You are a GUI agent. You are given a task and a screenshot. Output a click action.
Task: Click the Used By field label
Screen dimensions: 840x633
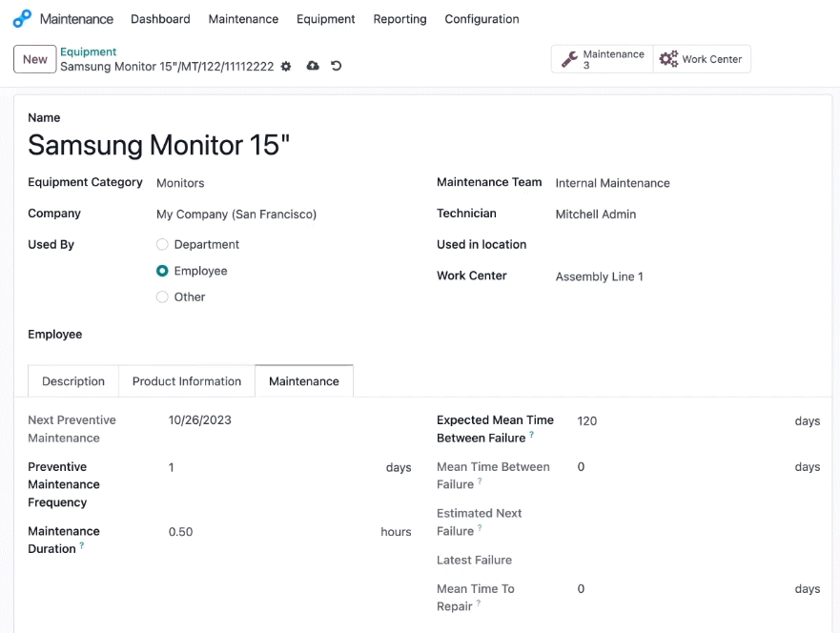tap(51, 245)
